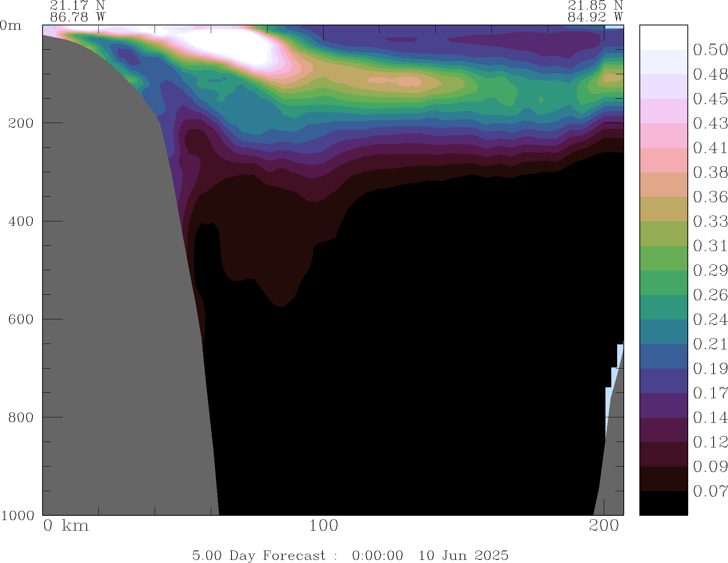This screenshot has height=563, width=728.
Task: Select the 10 Jun 2025 date text
Action: [x=463, y=555]
